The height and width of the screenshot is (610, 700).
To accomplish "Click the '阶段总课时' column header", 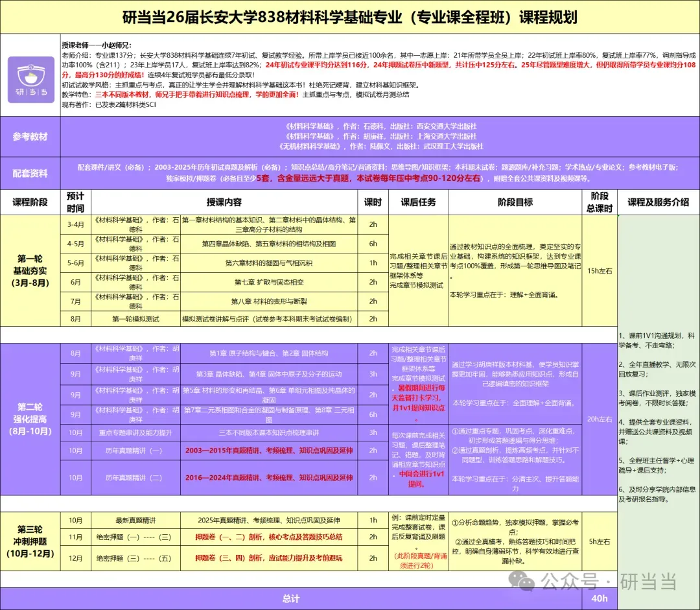I will [600, 202].
